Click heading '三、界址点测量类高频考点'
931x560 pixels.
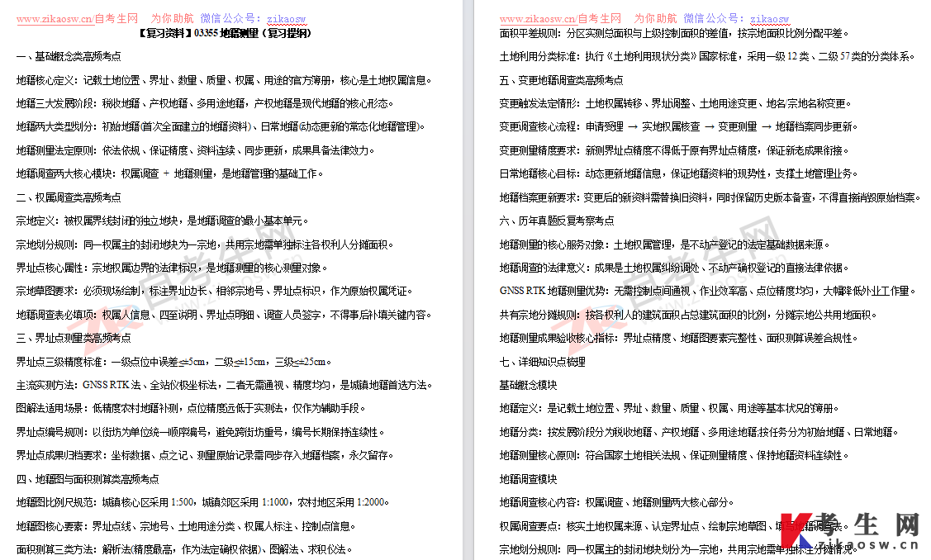[x=74, y=338]
